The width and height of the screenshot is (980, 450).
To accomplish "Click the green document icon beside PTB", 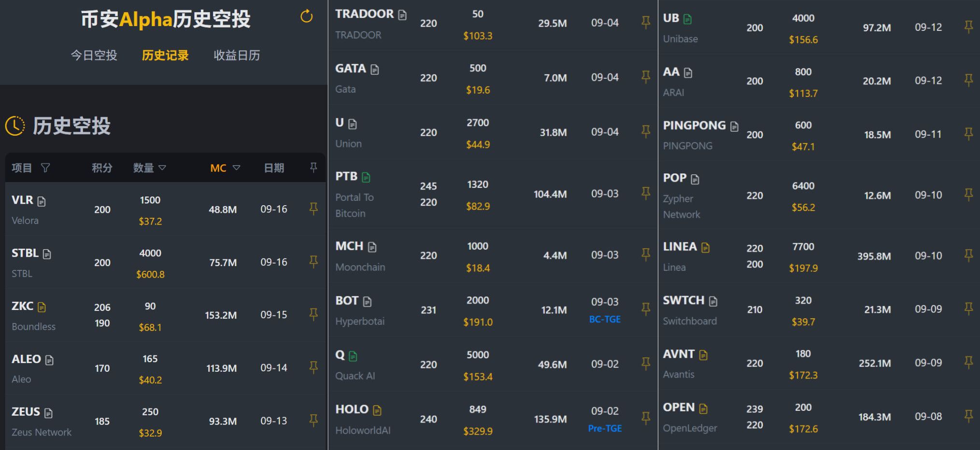I will tap(366, 178).
